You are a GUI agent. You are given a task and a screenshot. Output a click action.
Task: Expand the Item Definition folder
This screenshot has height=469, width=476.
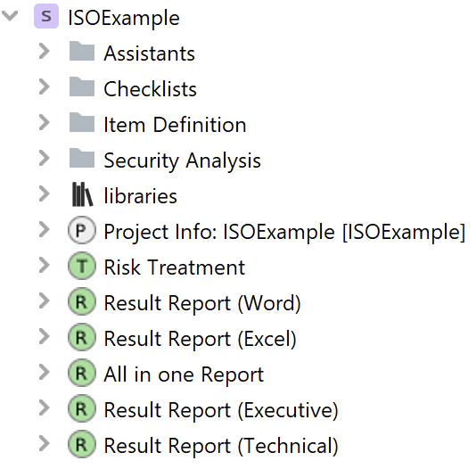pyautogui.click(x=45, y=123)
